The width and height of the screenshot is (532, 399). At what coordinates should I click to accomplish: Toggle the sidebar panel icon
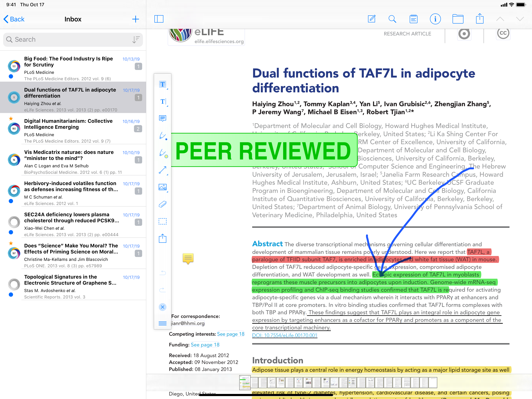click(x=159, y=19)
